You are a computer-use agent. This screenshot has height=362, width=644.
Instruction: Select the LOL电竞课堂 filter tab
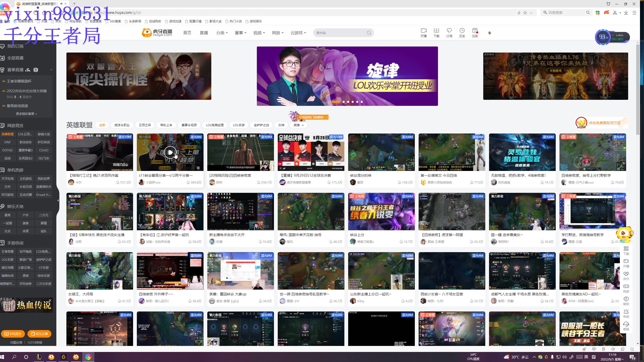point(215,125)
